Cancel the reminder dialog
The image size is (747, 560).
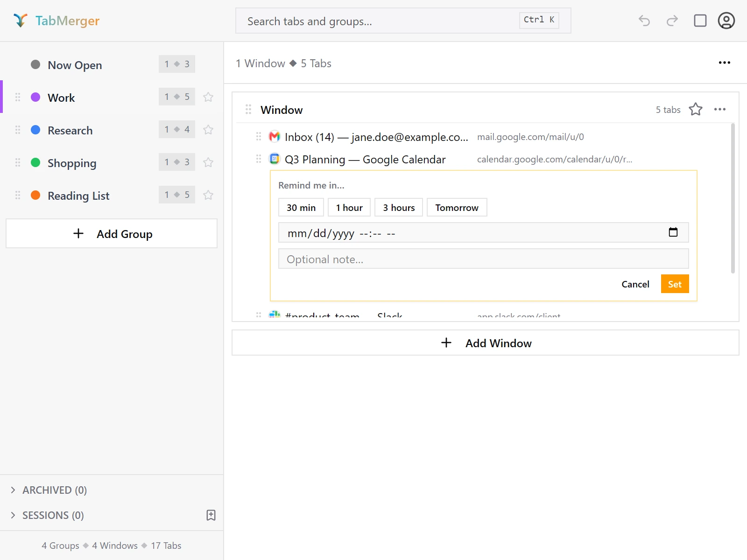pos(635,284)
